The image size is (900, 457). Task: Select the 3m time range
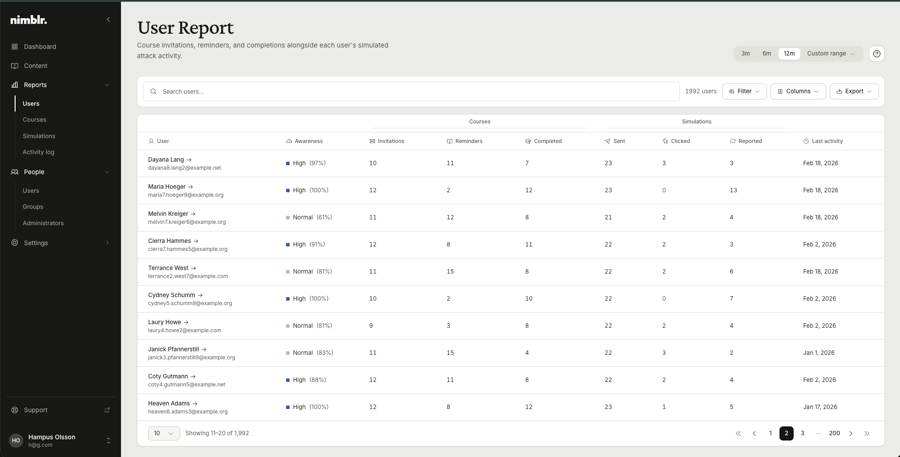(x=745, y=53)
